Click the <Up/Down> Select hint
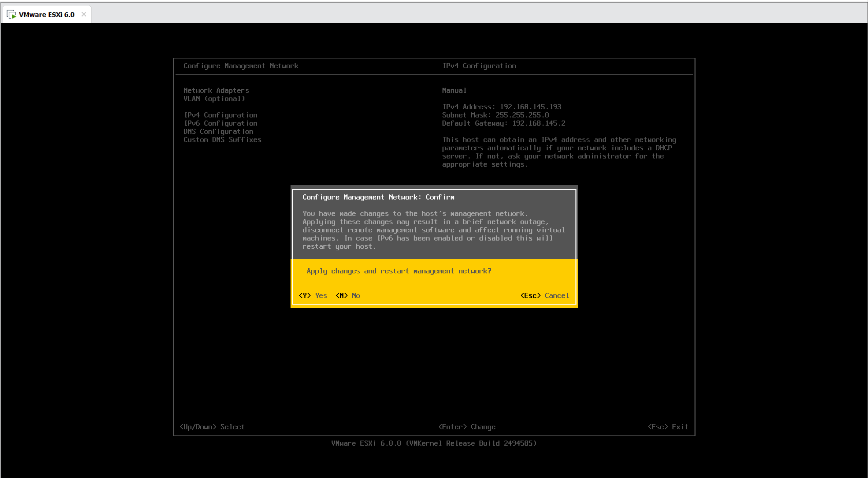 [212, 427]
